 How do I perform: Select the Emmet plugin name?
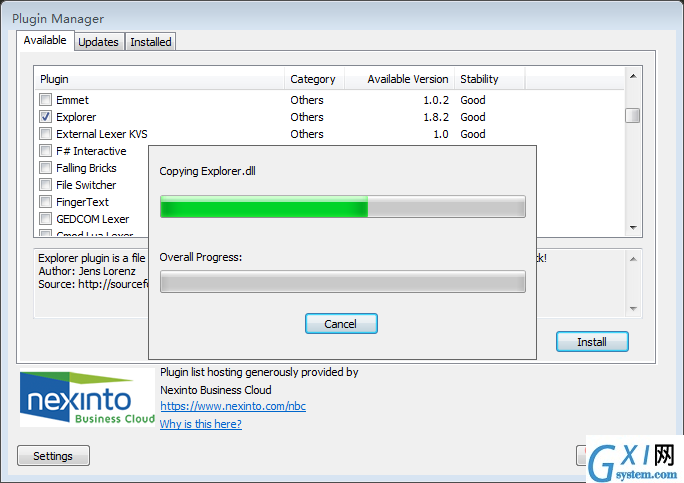pyautogui.click(x=72, y=100)
